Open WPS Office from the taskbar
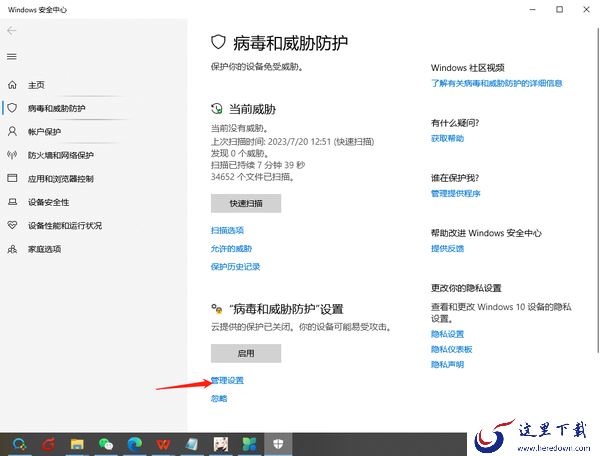The height and width of the screenshot is (456, 600). pyautogui.click(x=163, y=444)
